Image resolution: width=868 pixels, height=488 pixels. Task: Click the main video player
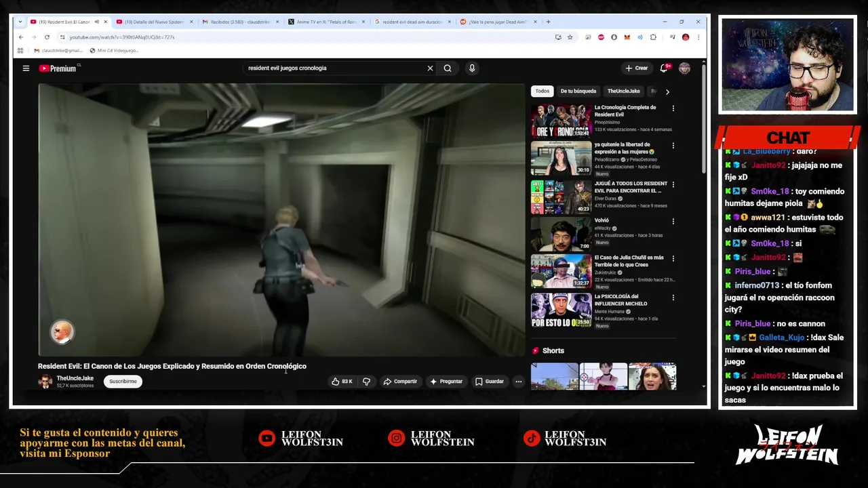(x=281, y=220)
